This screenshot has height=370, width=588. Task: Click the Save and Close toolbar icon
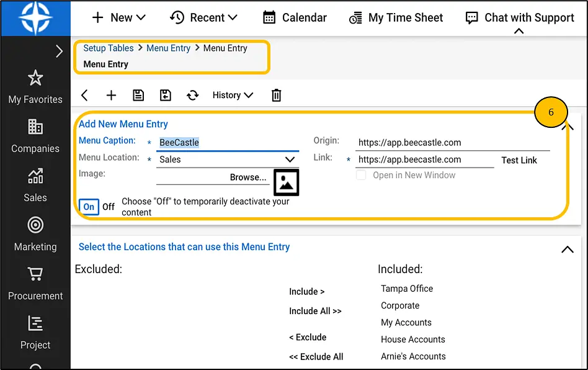pos(166,96)
